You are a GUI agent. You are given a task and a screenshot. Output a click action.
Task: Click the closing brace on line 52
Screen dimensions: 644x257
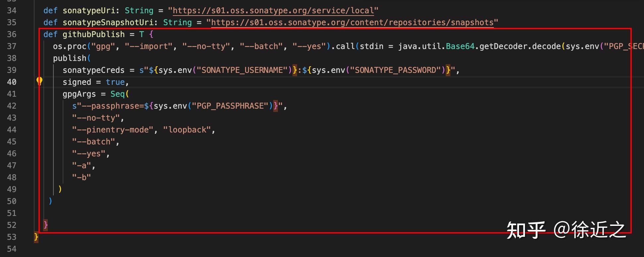tap(46, 225)
